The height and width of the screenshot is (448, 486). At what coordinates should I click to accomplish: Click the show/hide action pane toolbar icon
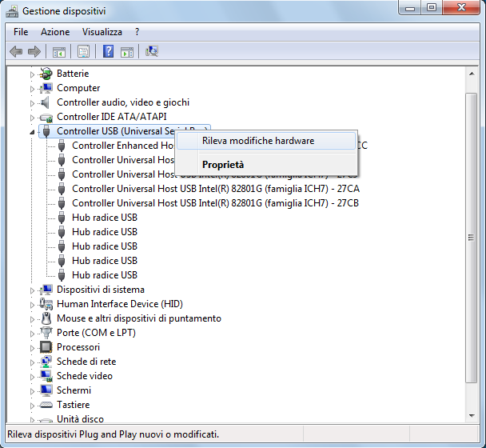[127, 52]
